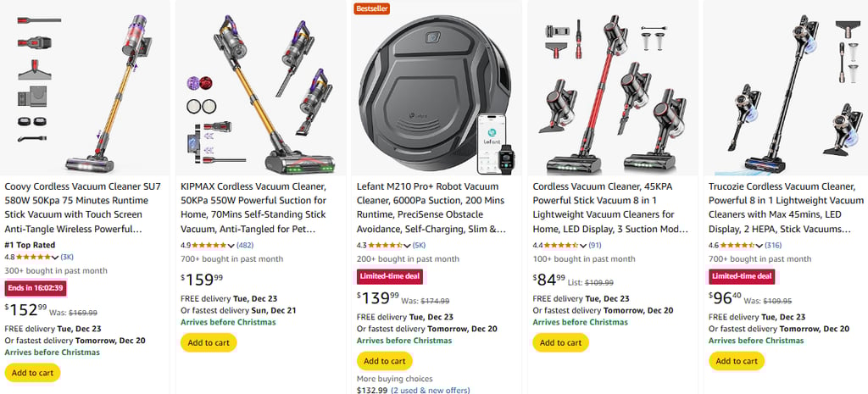The image size is (868, 394).
Task: Add the Coovy SU7 vacuum to cart
Action: [x=32, y=373]
